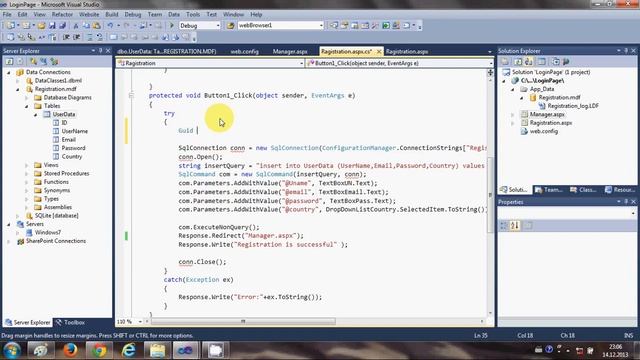Open the Team Explorer tab
Screen dimensions: 640x360
point(549,190)
